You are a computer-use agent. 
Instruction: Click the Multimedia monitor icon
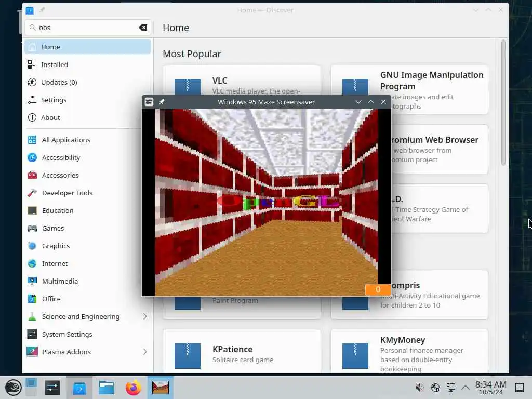[32, 281]
